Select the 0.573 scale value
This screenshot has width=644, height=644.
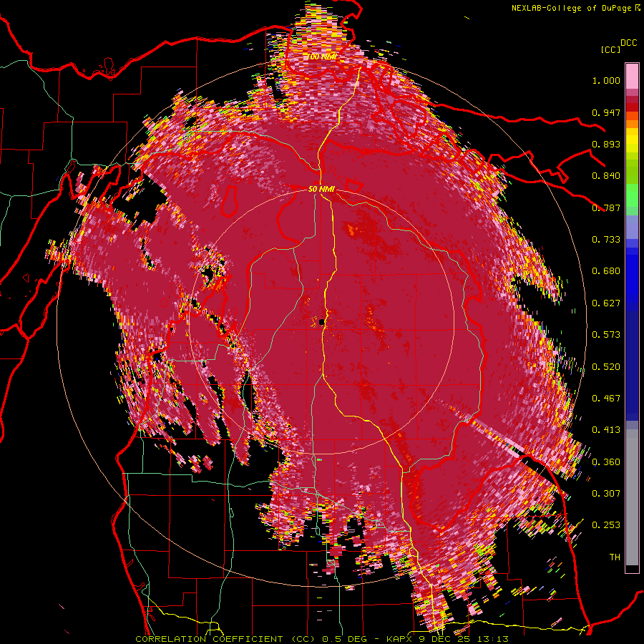coord(606,335)
